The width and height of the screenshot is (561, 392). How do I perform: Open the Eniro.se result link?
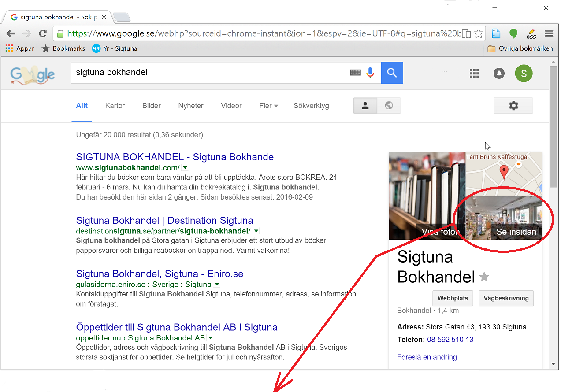(x=160, y=274)
